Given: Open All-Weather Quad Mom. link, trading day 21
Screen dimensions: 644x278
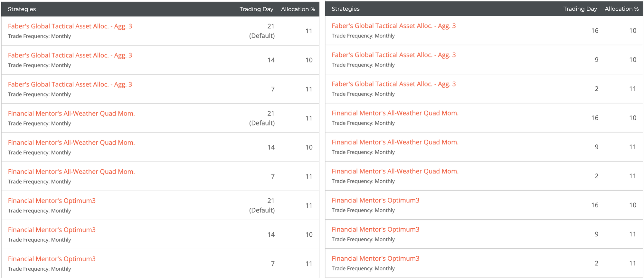Looking at the screenshot, I should (x=71, y=114).
